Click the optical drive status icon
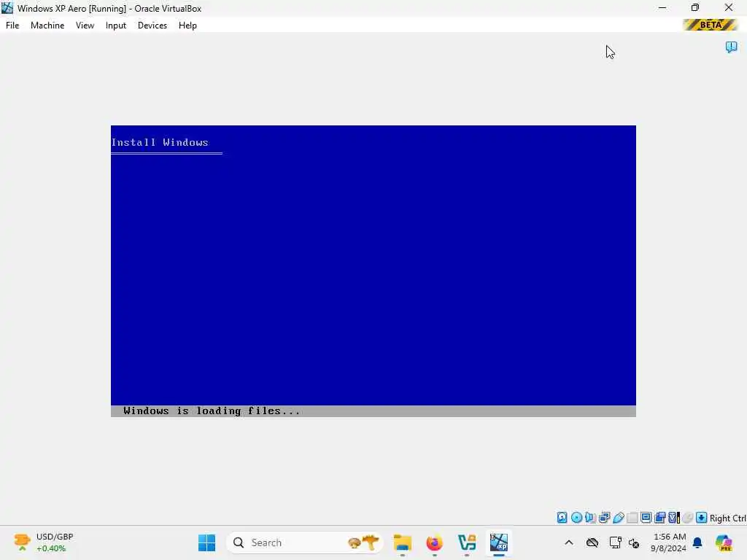This screenshot has height=560, width=747. (x=576, y=518)
